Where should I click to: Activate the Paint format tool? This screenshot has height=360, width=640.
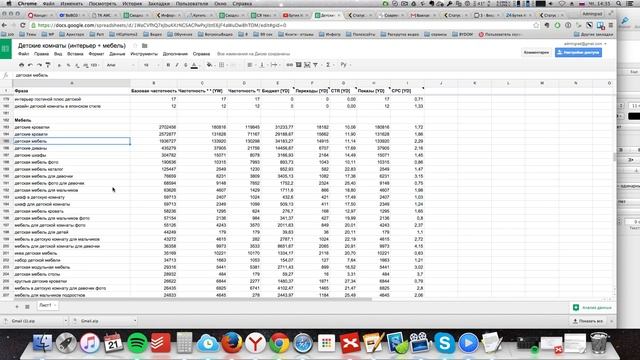point(48,65)
